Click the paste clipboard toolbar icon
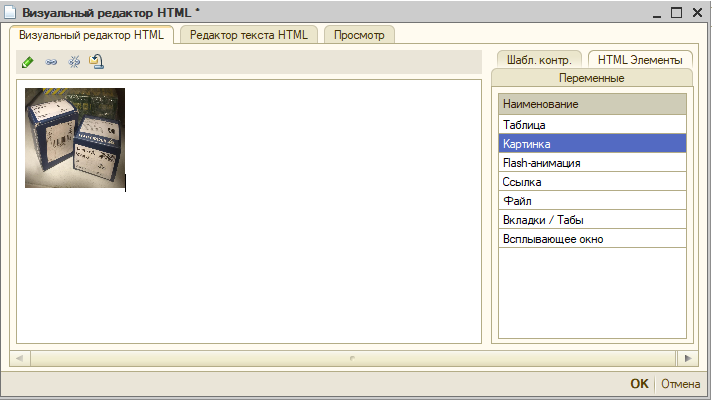The height and width of the screenshot is (400, 712). [97, 61]
